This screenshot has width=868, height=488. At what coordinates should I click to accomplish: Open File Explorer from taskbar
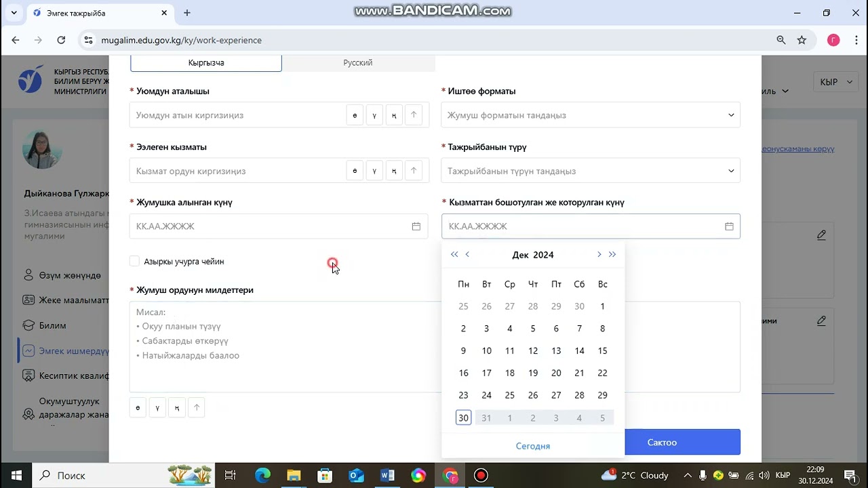(x=294, y=475)
